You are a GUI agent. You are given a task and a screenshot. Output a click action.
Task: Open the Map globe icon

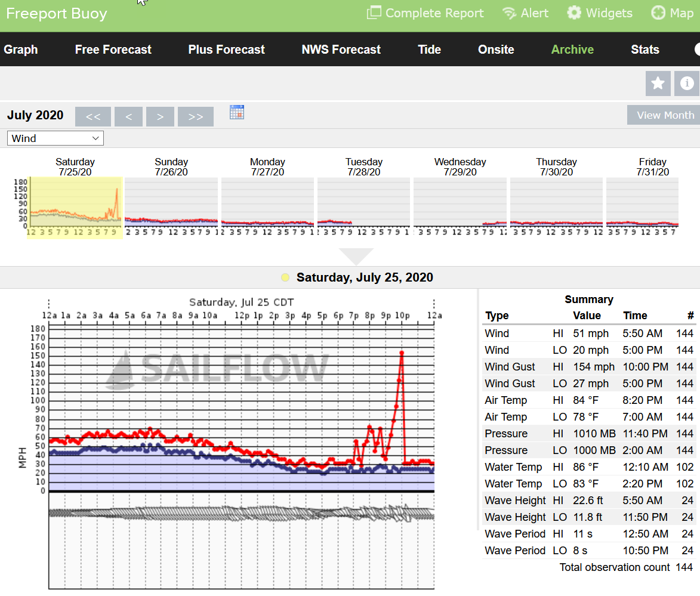(658, 13)
